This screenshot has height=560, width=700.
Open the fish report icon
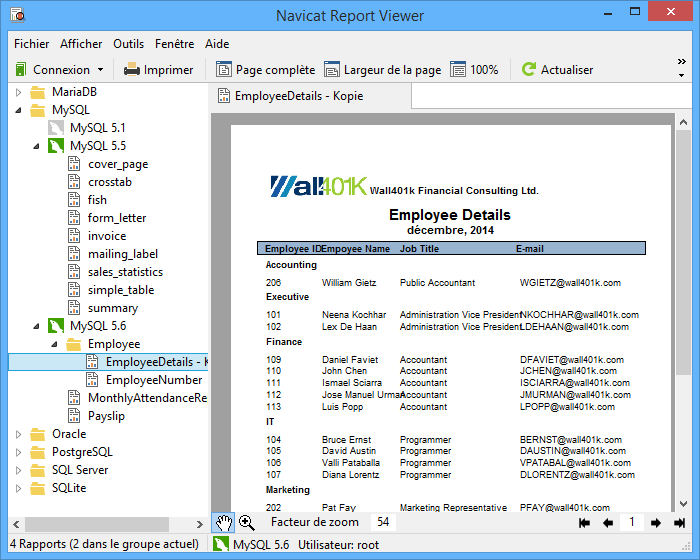74,200
